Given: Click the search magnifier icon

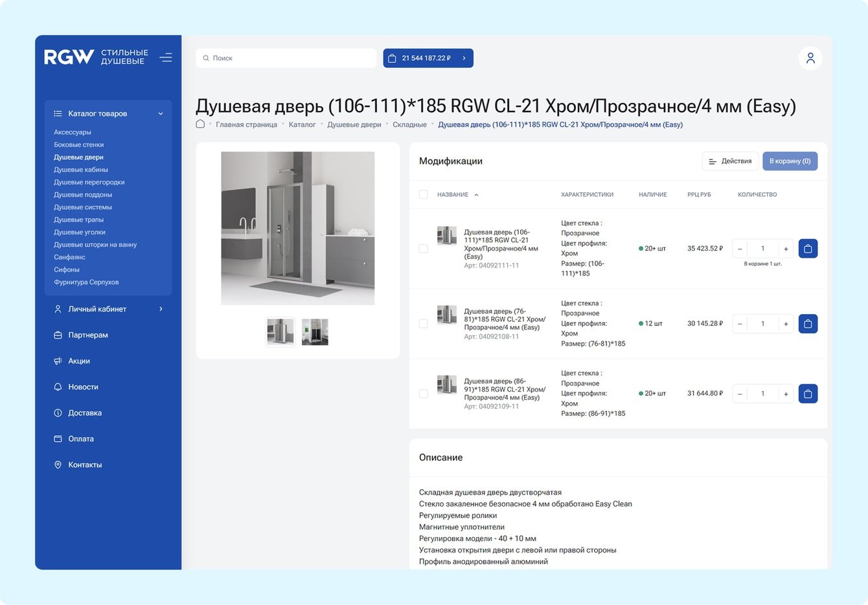Looking at the screenshot, I should 206,58.
